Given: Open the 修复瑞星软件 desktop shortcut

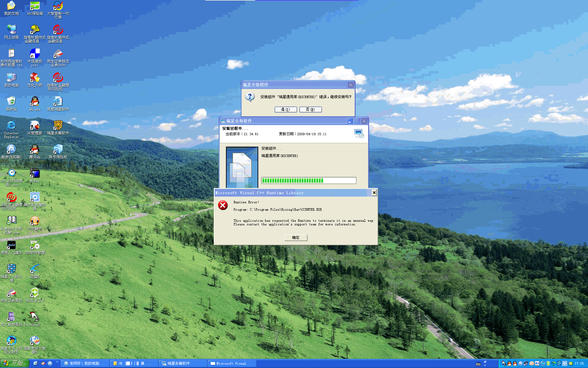Looking at the screenshot, I should [58, 102].
